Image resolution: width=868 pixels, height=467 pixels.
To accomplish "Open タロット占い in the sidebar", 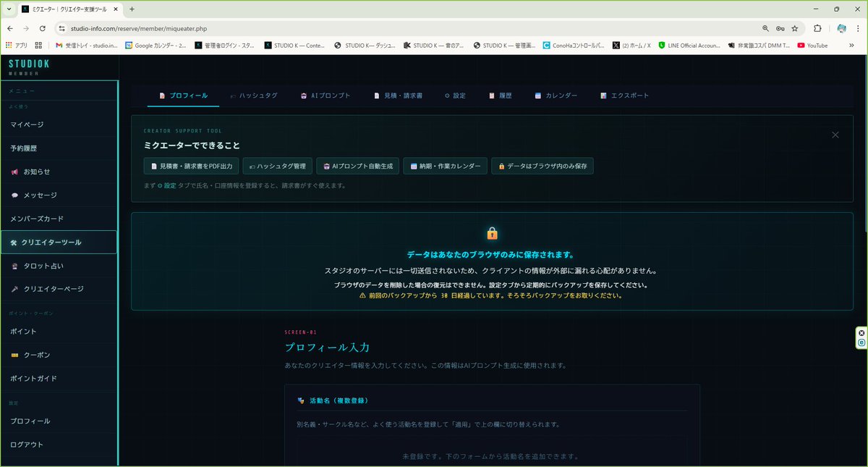I will pyautogui.click(x=59, y=266).
